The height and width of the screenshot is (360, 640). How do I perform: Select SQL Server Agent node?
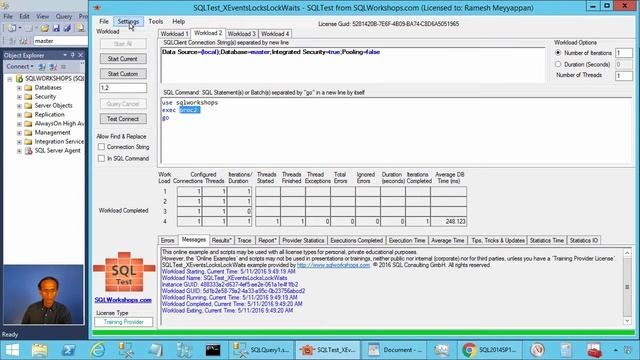tap(57, 151)
